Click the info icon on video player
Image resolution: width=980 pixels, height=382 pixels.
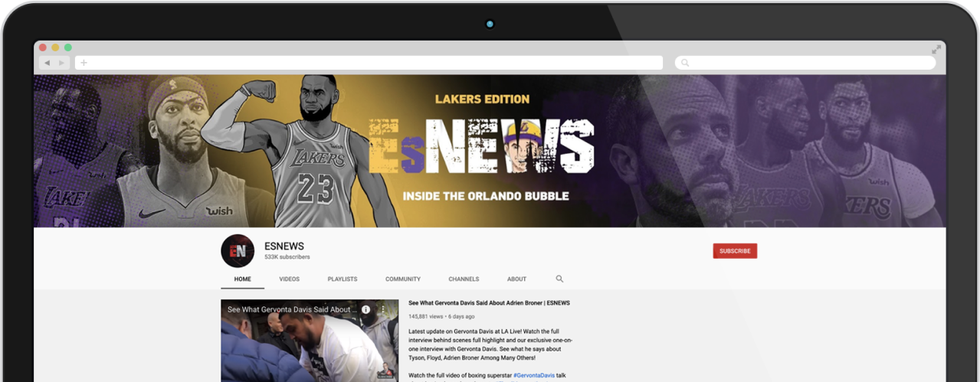366,309
